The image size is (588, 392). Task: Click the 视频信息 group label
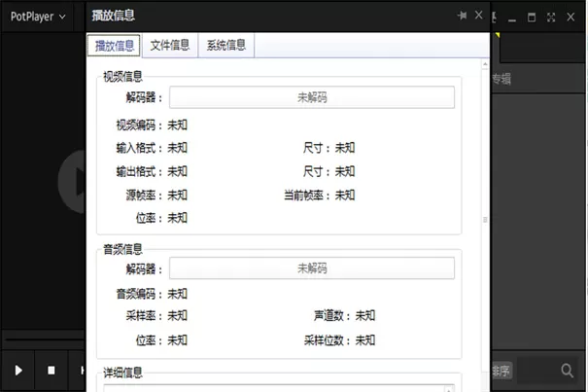pos(122,77)
